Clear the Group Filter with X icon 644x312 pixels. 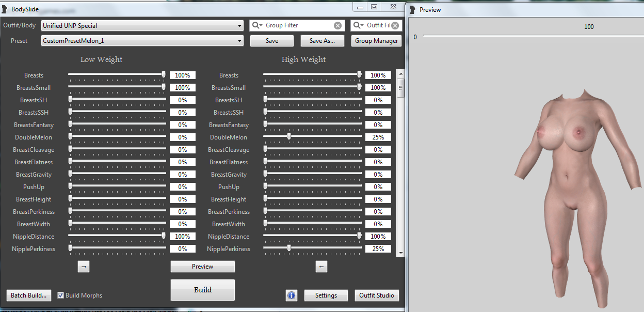pyautogui.click(x=337, y=25)
